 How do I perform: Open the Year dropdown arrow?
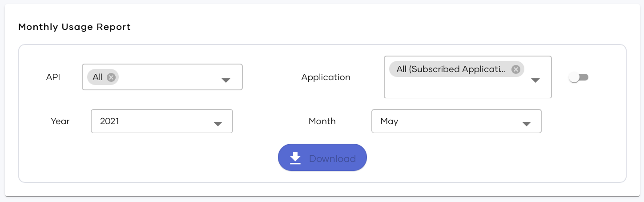[x=218, y=124]
